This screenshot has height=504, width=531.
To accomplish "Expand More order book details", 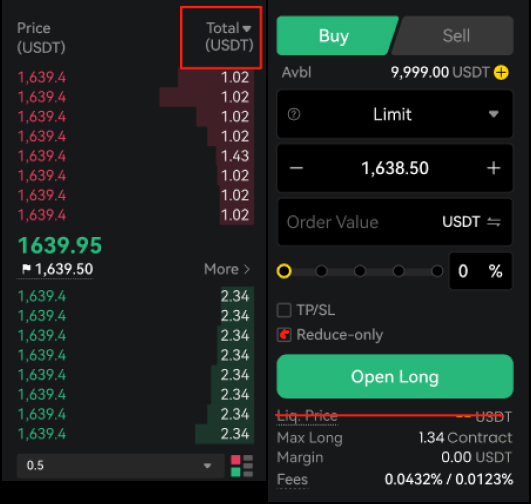I will click(x=227, y=269).
